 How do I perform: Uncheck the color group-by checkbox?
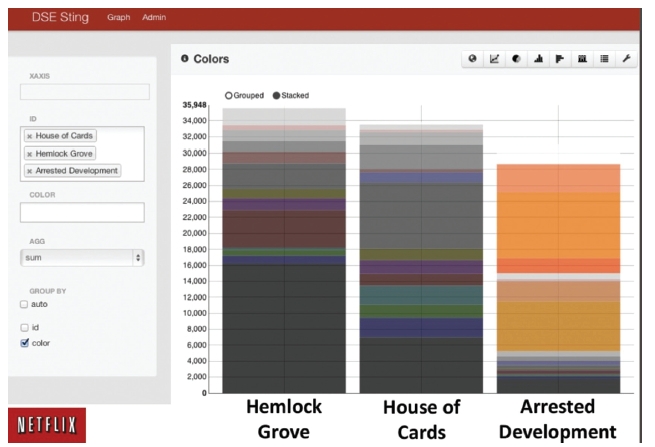[24, 343]
